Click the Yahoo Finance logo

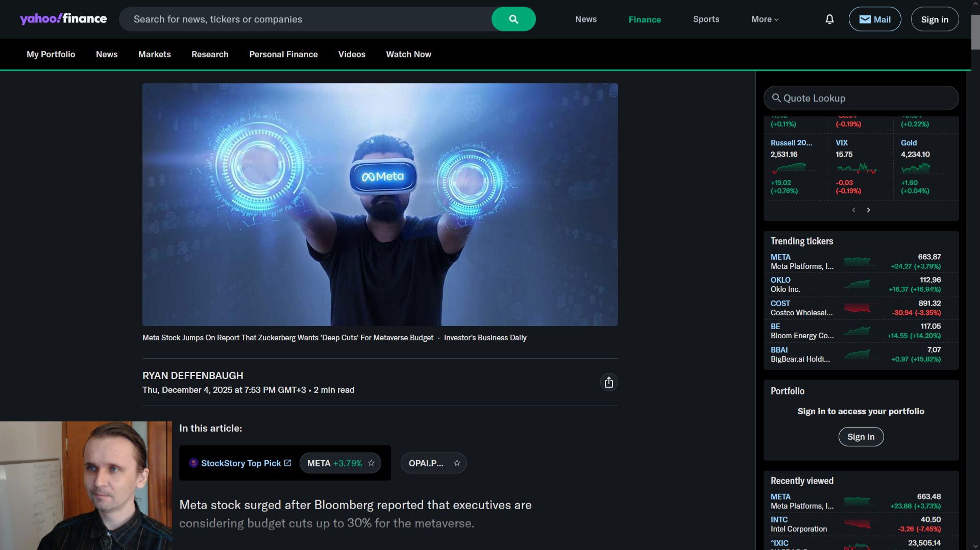63,19
